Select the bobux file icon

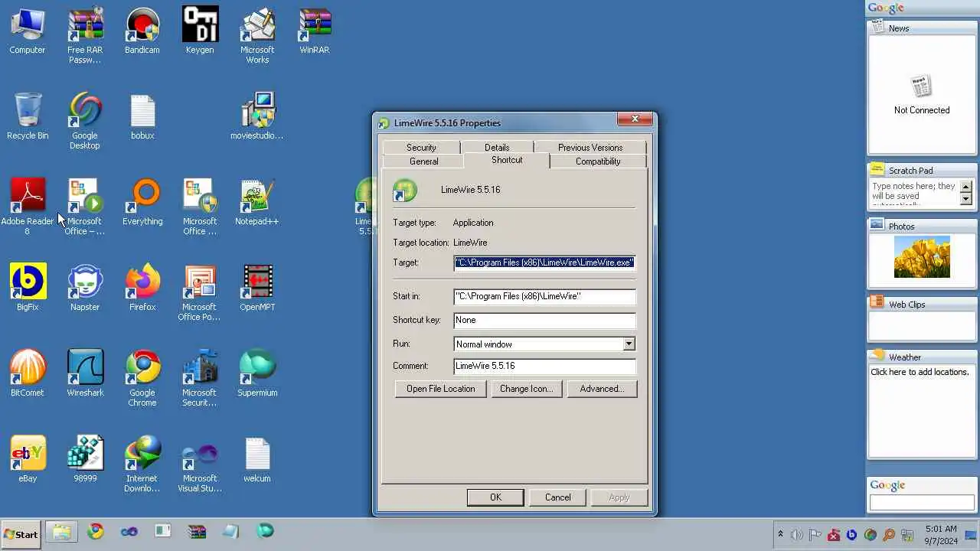(142, 117)
